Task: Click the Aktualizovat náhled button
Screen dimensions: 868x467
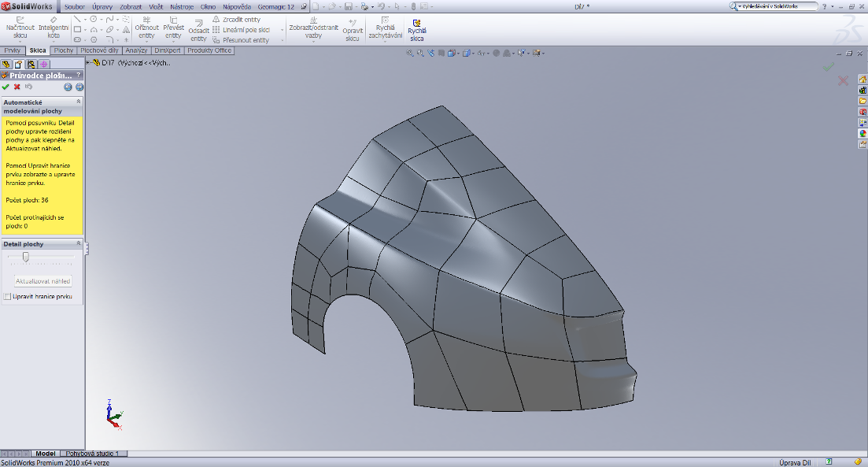Action: tap(43, 281)
